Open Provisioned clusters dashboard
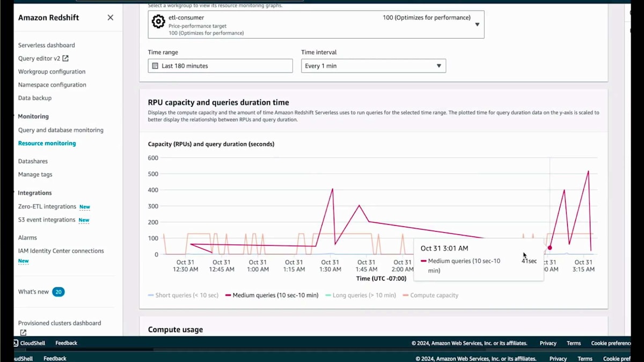Image resolution: width=644 pixels, height=362 pixels. pos(60,323)
